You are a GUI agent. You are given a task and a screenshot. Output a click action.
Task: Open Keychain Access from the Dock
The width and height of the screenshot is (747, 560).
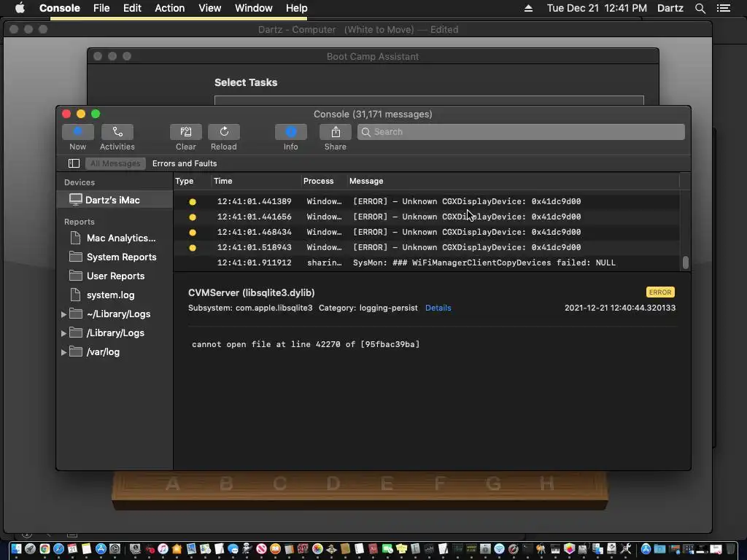pos(541,548)
